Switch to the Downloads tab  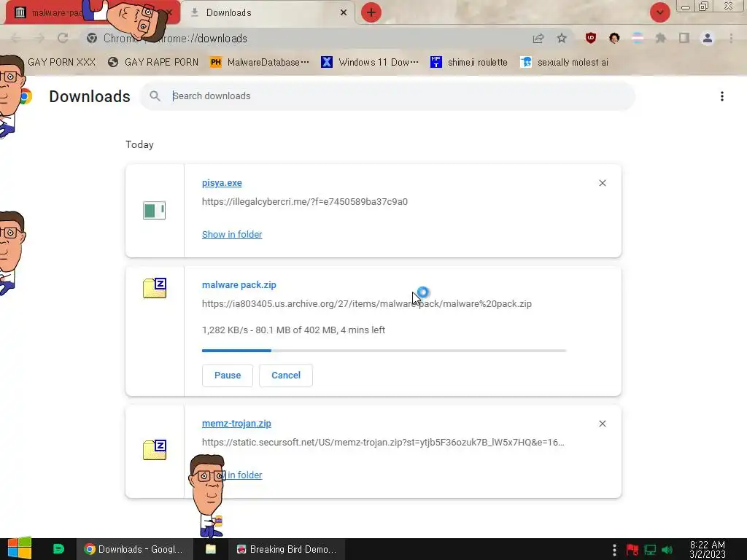267,13
